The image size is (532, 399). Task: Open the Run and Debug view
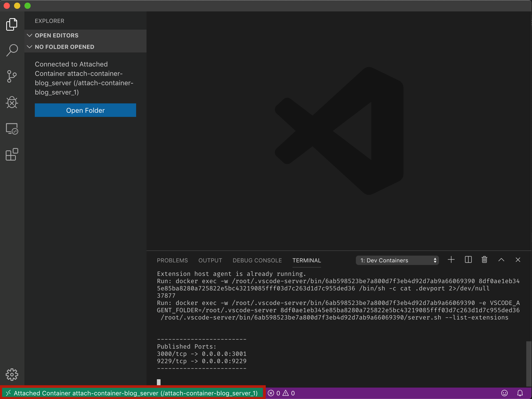[11, 102]
